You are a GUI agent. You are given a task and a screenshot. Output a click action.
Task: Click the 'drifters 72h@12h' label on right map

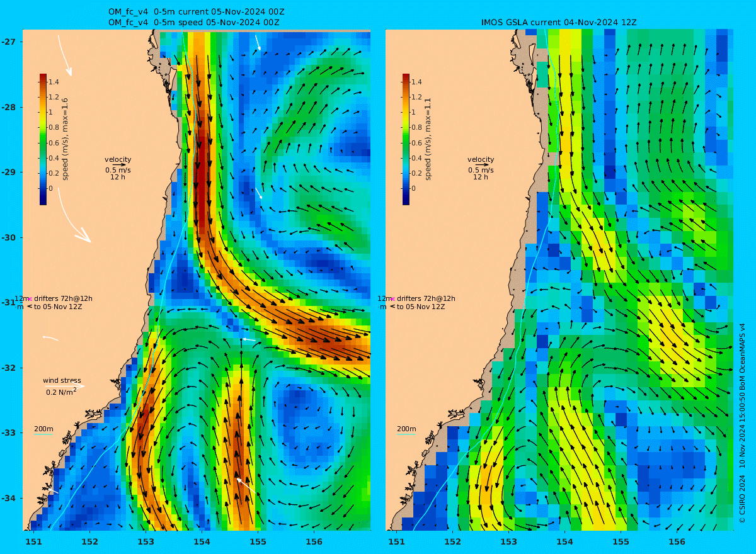pyautogui.click(x=426, y=298)
